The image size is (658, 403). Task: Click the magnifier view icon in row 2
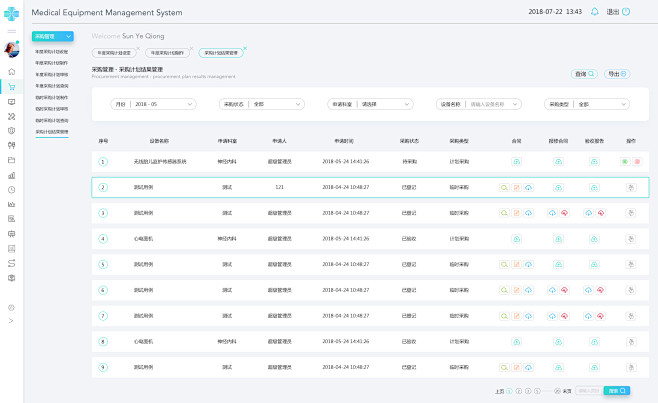coord(505,187)
